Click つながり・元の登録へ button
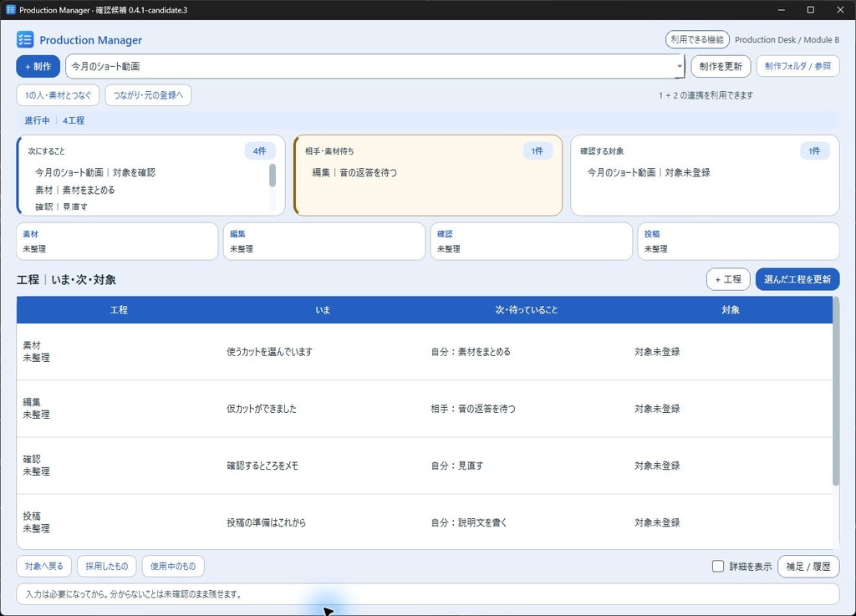Viewport: 856px width, 616px height. 148,95
